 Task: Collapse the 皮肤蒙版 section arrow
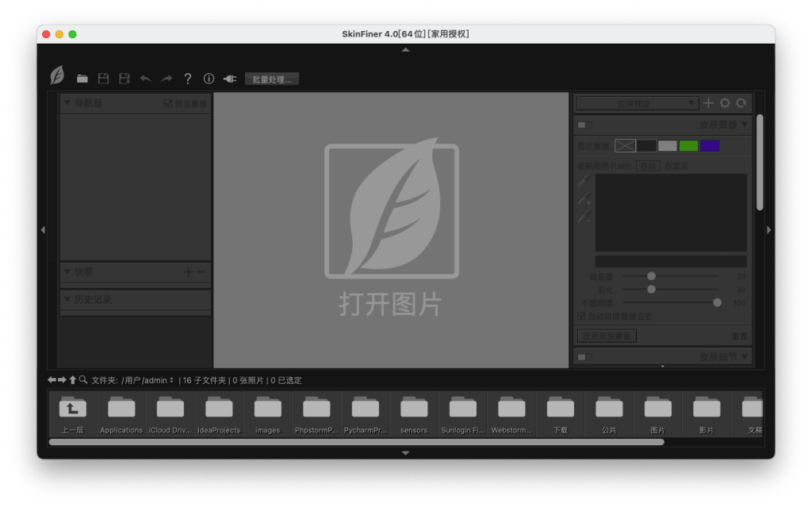pyautogui.click(x=745, y=125)
